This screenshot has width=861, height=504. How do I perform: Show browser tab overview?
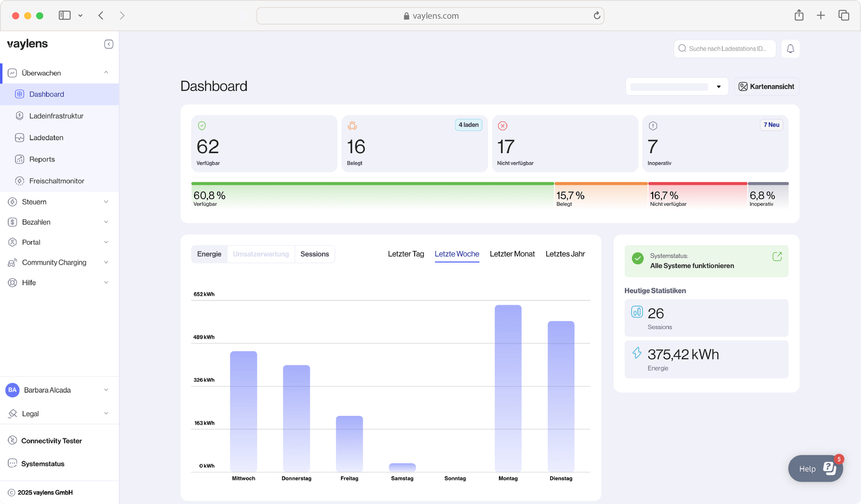(x=844, y=15)
